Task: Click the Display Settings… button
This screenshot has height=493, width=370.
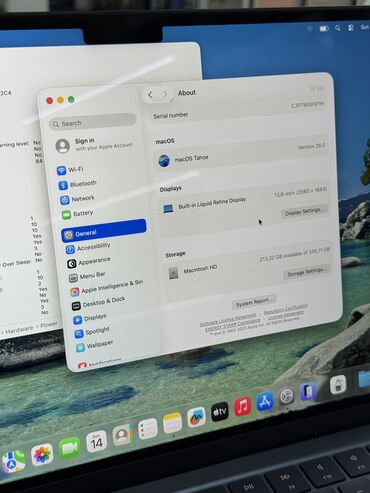Action: point(304,211)
